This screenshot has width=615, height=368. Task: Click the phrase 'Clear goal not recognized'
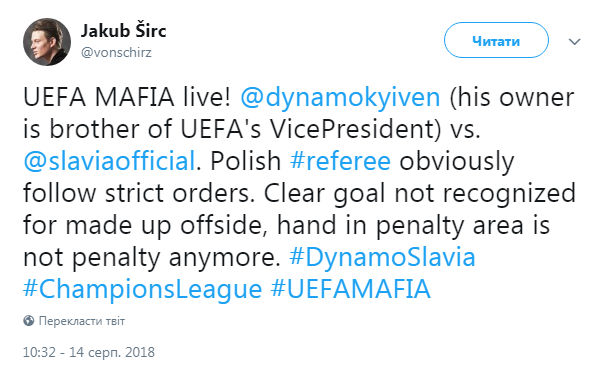click(x=419, y=193)
